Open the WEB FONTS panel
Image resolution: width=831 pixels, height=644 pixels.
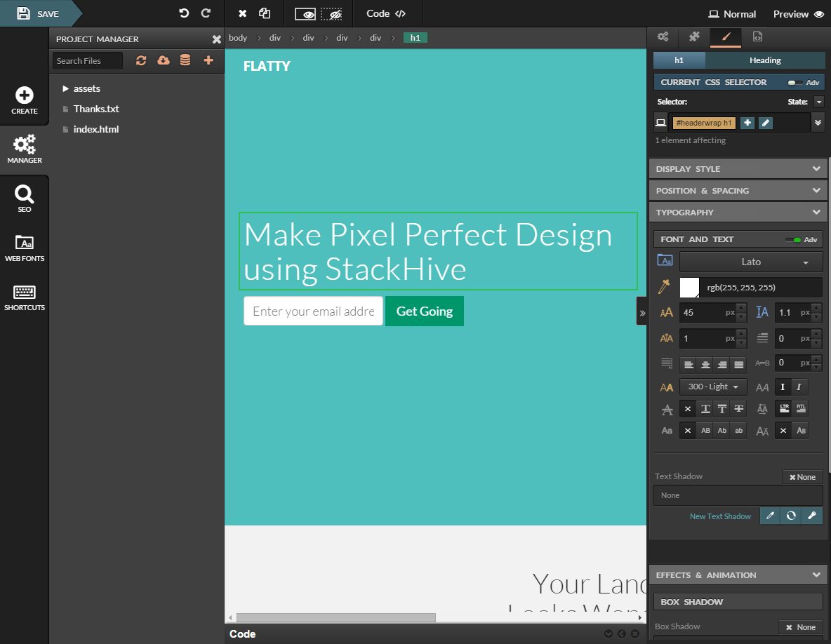tap(25, 248)
